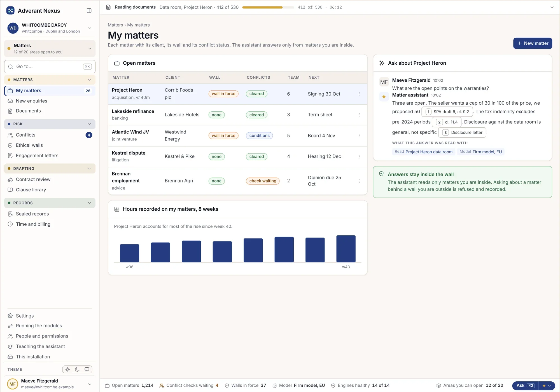Collapse the RECORDS sidebar section
Image resolution: width=560 pixels, height=392 pixels.
tap(50, 203)
